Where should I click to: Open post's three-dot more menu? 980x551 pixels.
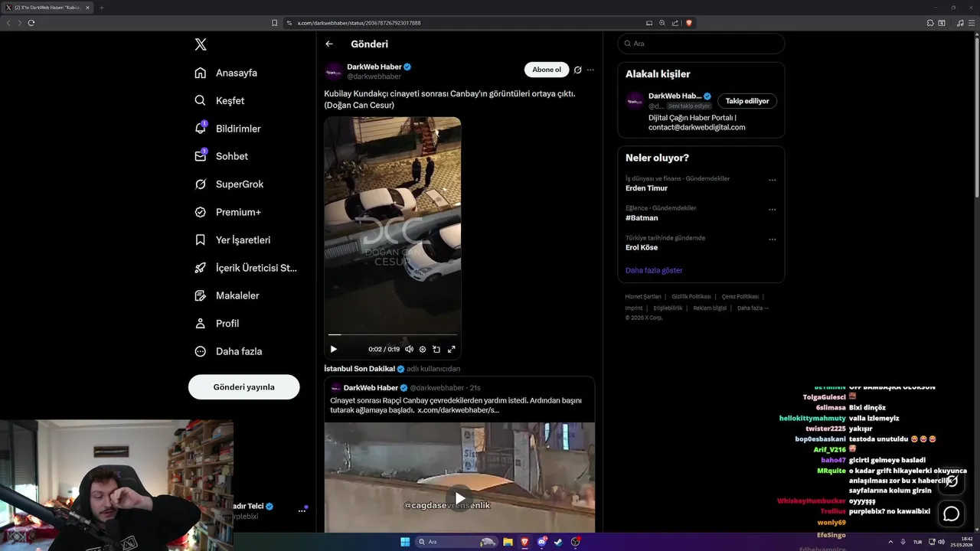click(x=590, y=70)
